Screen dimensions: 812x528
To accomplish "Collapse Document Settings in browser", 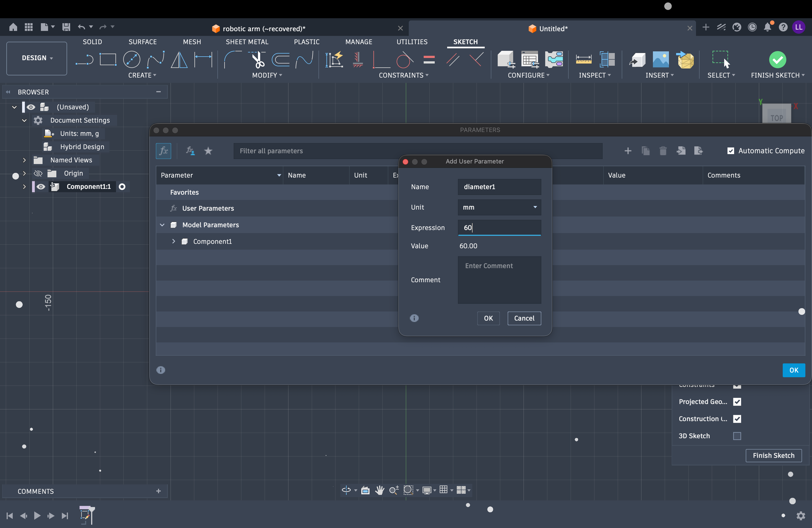I will click(x=24, y=120).
